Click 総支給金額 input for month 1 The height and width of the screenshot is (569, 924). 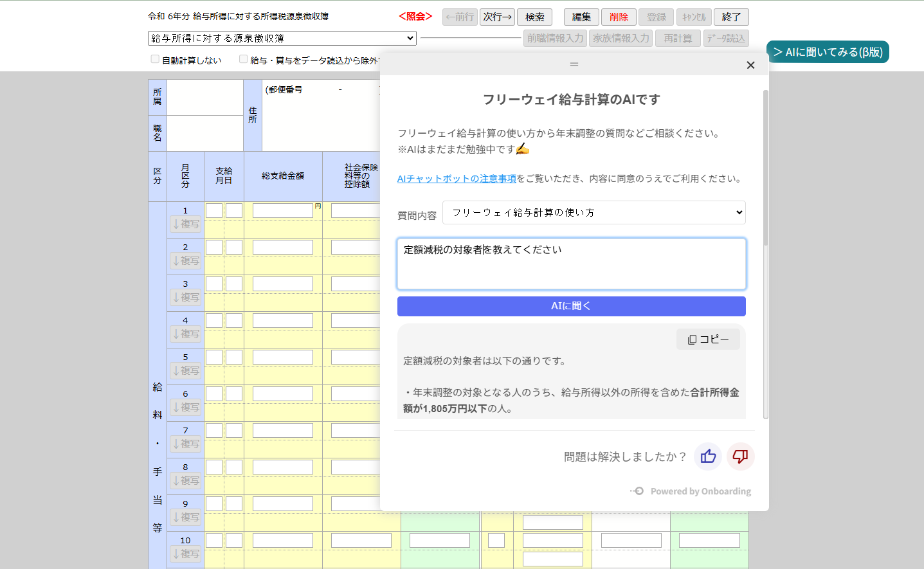[x=283, y=211]
